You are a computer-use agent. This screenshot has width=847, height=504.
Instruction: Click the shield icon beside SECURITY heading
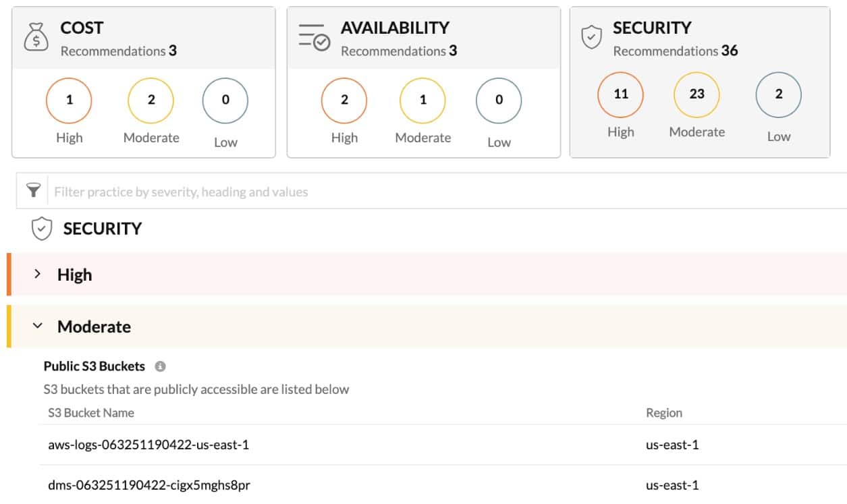coord(42,229)
